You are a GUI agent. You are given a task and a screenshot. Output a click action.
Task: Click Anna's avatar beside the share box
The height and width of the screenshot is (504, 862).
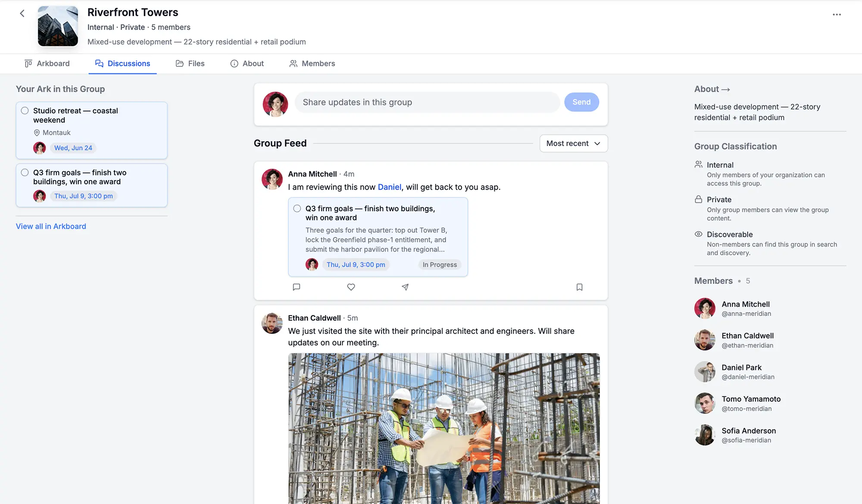[x=275, y=104]
